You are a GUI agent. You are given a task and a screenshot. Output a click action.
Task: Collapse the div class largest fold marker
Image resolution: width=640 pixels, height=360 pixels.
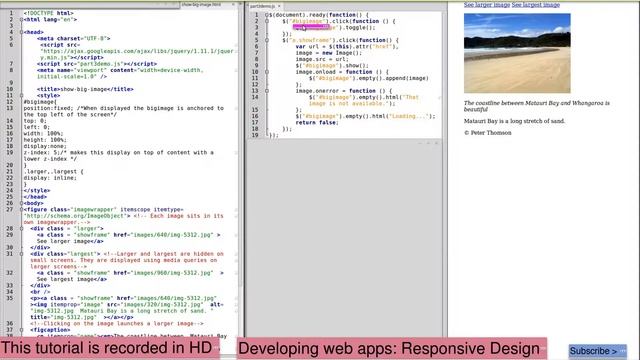22,254
